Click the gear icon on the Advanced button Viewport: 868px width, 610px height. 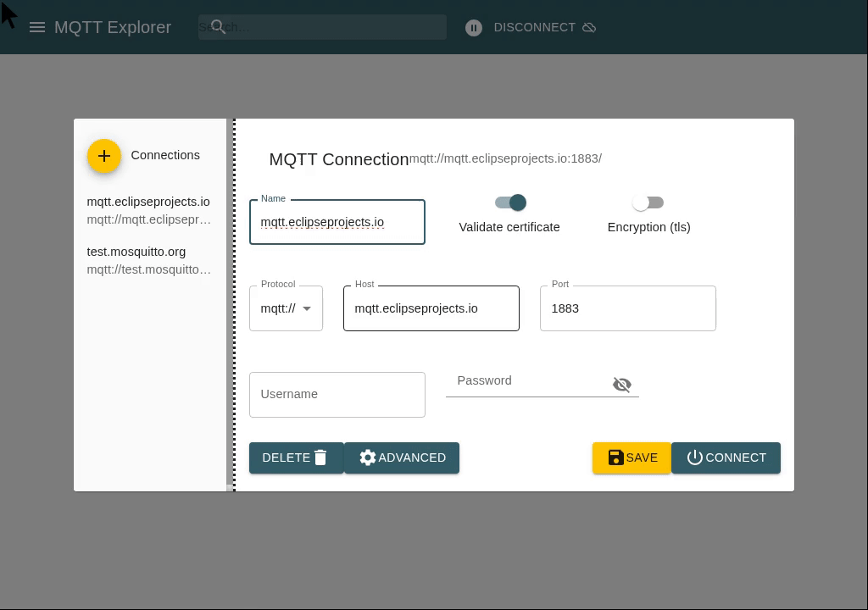[x=368, y=457]
